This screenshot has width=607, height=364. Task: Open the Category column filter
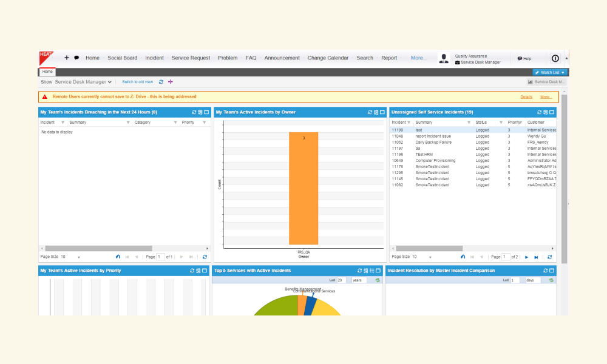175,123
